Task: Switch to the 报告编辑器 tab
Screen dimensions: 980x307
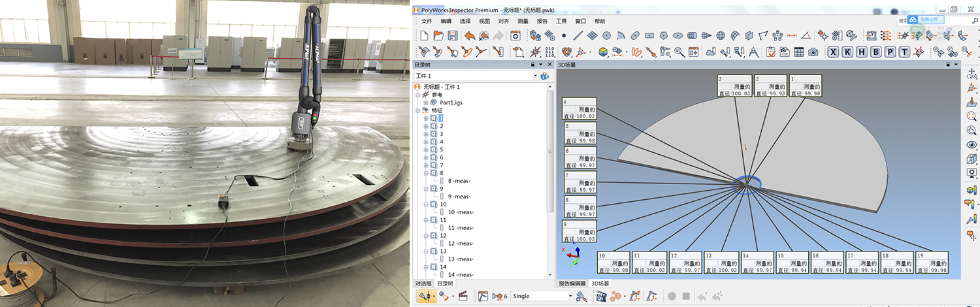Action: point(572,283)
